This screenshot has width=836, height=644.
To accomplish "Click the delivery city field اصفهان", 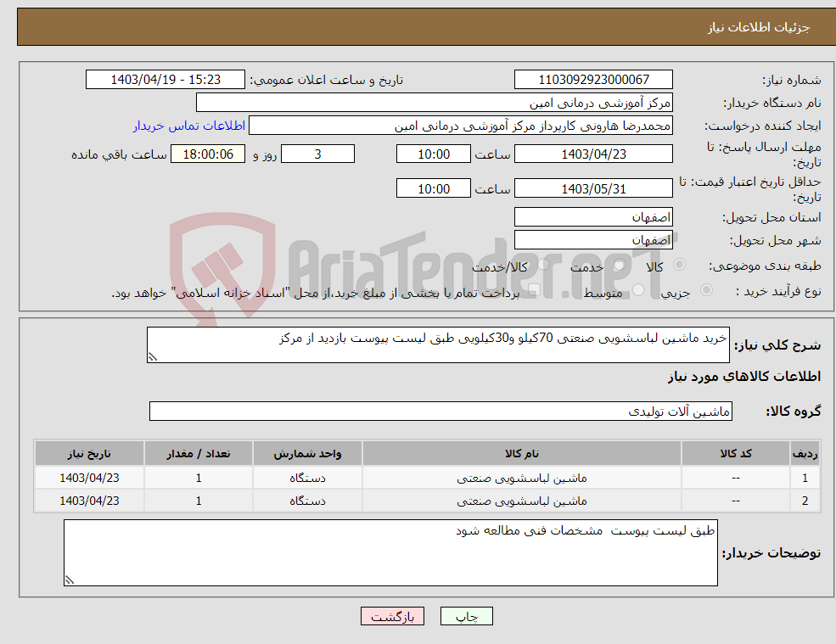I will [593, 240].
